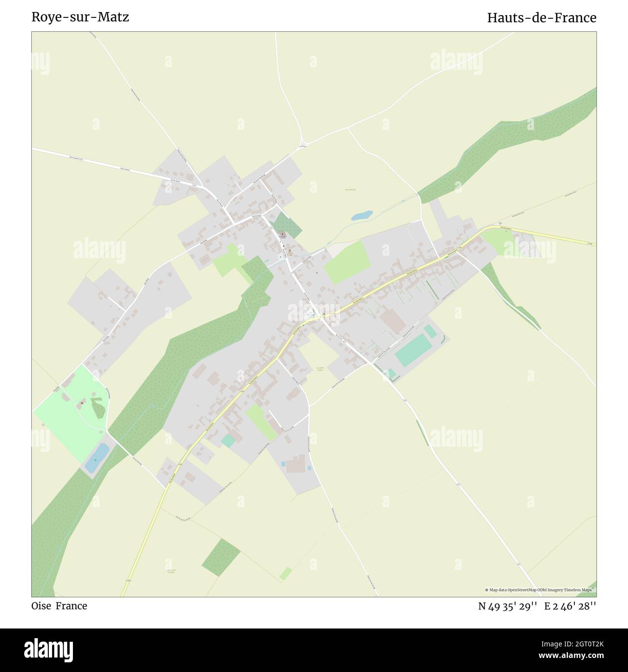The height and width of the screenshot is (672, 628).
Task: Open the "www.alamy.com" address text
Action: click(571, 656)
